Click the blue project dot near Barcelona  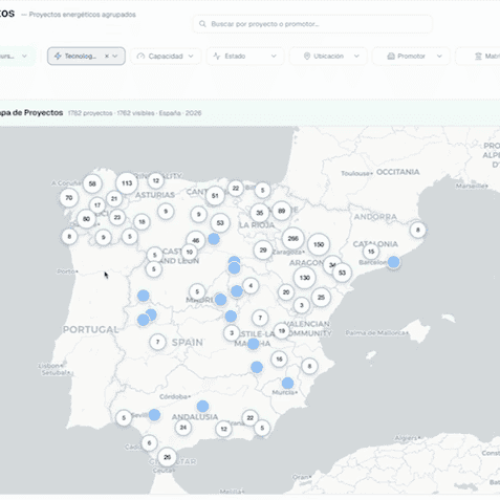(x=394, y=262)
